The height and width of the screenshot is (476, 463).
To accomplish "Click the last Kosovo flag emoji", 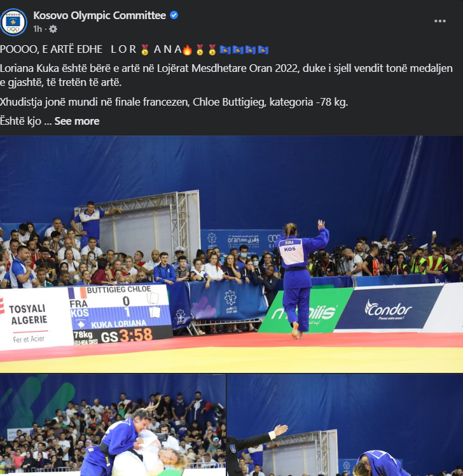I will pos(263,50).
